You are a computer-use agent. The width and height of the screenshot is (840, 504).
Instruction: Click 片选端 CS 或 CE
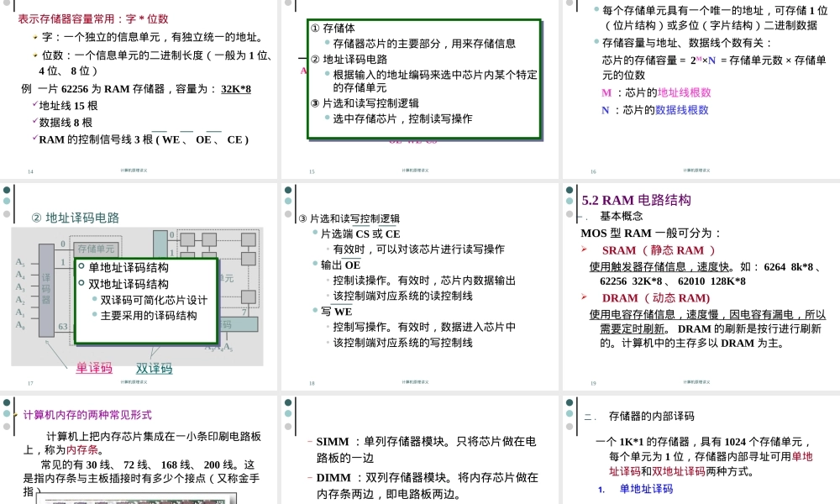tap(360, 234)
